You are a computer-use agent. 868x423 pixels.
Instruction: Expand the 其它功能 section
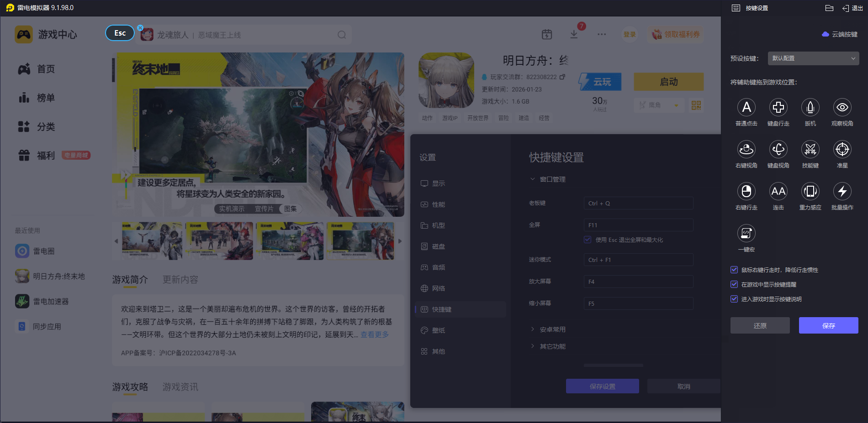pyautogui.click(x=548, y=346)
